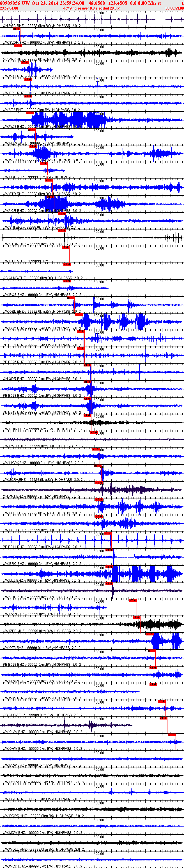This screenshot has height=868, width=184.
Task: Select the UW.STD.EHZ station label
Action: tap(42, 194)
